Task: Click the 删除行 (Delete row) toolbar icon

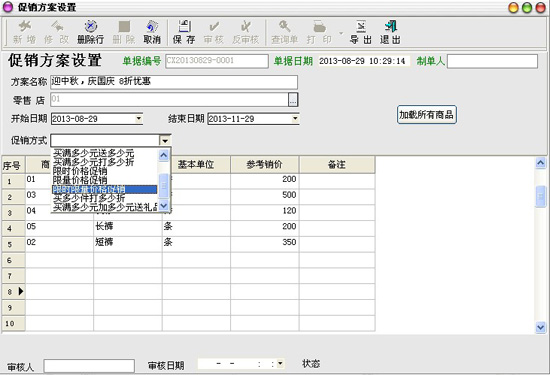Action: pyautogui.click(x=90, y=32)
